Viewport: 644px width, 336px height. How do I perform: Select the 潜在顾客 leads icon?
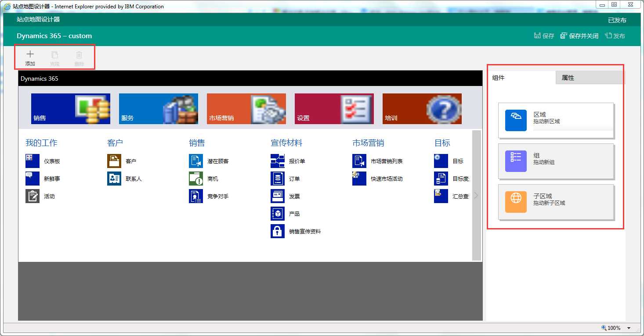click(196, 161)
